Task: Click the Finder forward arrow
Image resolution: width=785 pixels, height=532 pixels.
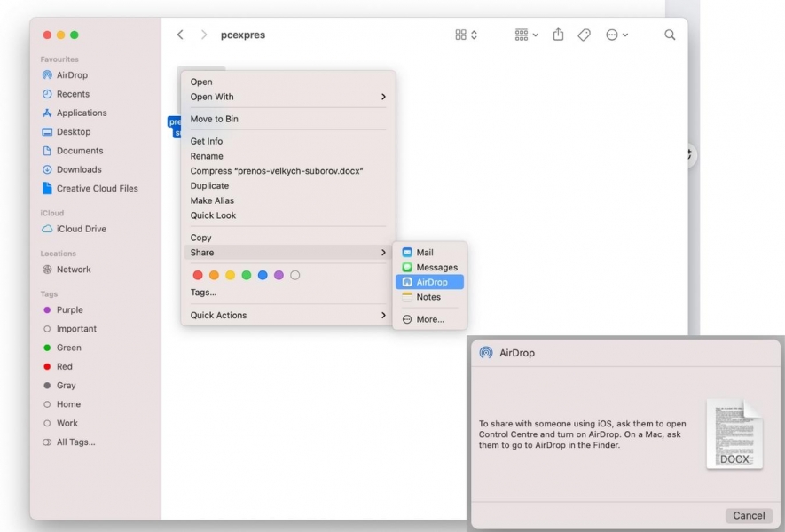Action: tap(203, 35)
